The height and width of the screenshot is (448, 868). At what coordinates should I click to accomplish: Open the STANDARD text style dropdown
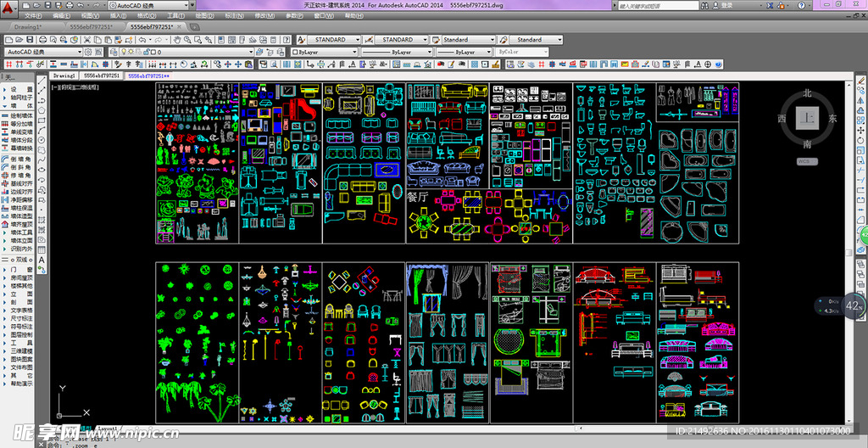330,40
